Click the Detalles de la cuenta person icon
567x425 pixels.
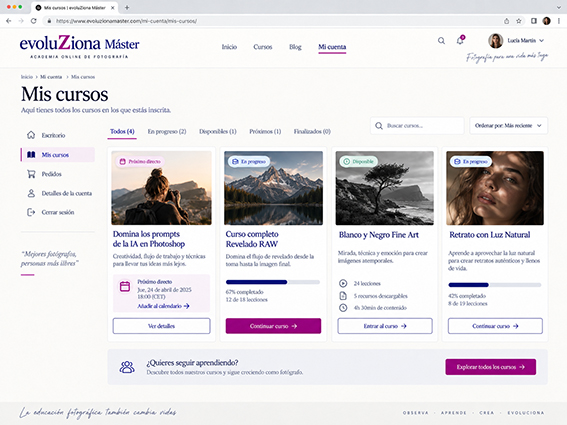[x=31, y=193]
